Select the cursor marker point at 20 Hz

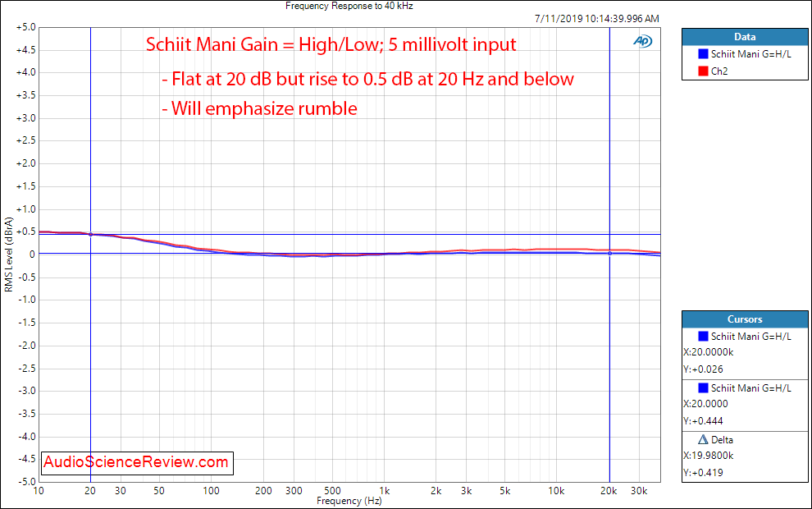click(90, 234)
